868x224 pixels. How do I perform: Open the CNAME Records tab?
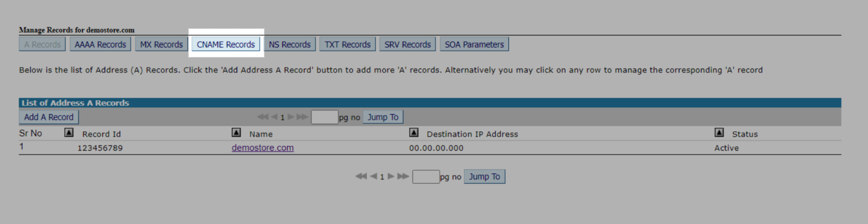click(x=226, y=44)
